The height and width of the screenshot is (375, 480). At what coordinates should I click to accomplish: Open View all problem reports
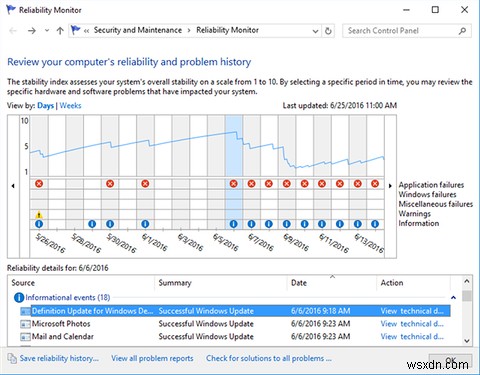(152, 358)
